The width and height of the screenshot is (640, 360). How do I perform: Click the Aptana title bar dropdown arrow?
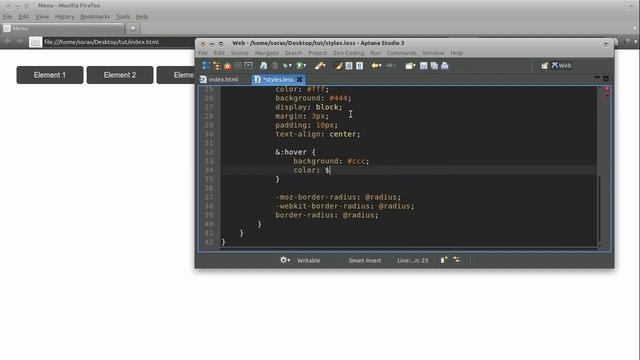(x=606, y=44)
